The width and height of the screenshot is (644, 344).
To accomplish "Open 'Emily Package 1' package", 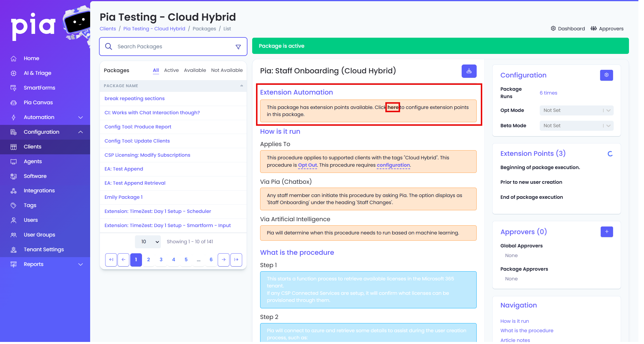I will click(123, 197).
